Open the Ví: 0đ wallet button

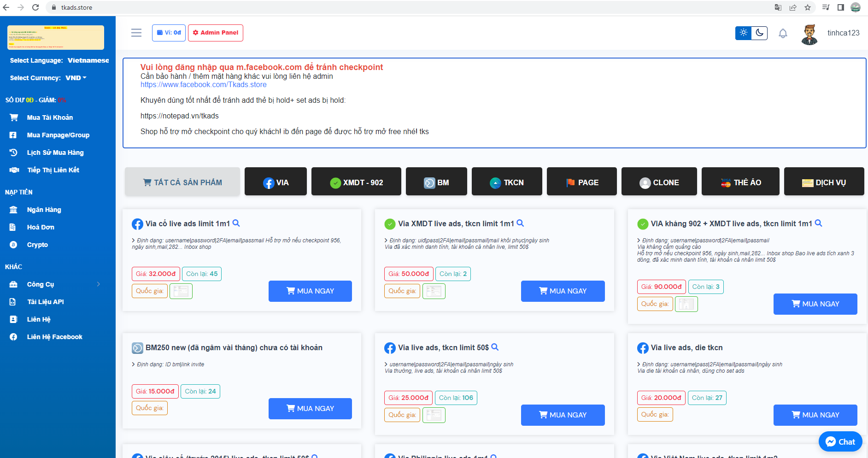coord(169,33)
